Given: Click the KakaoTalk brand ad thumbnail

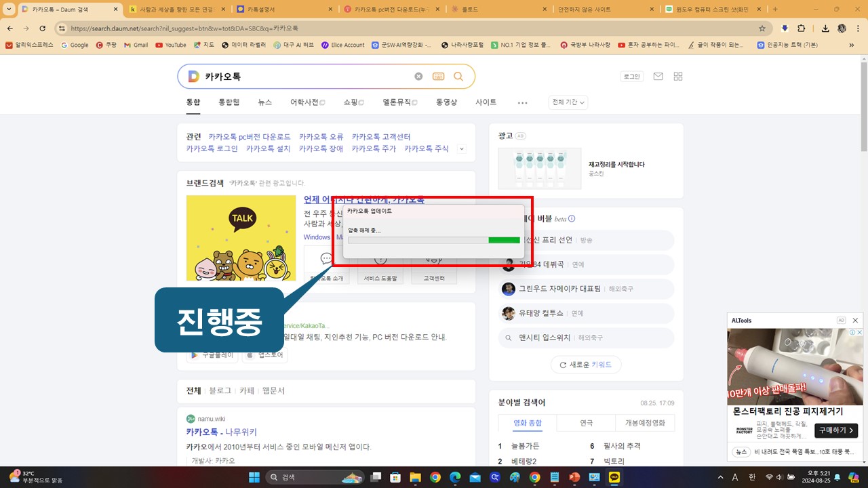Looking at the screenshot, I should [x=241, y=238].
